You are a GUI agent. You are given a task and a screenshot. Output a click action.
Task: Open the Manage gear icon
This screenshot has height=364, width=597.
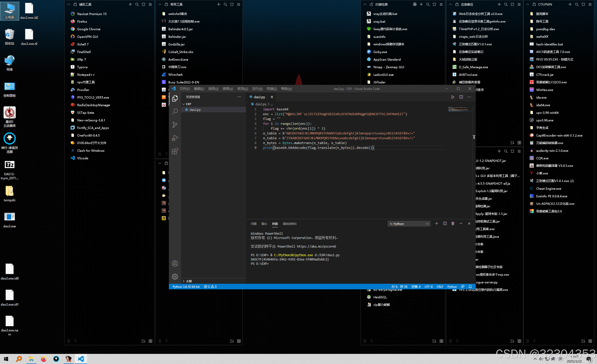click(x=175, y=276)
